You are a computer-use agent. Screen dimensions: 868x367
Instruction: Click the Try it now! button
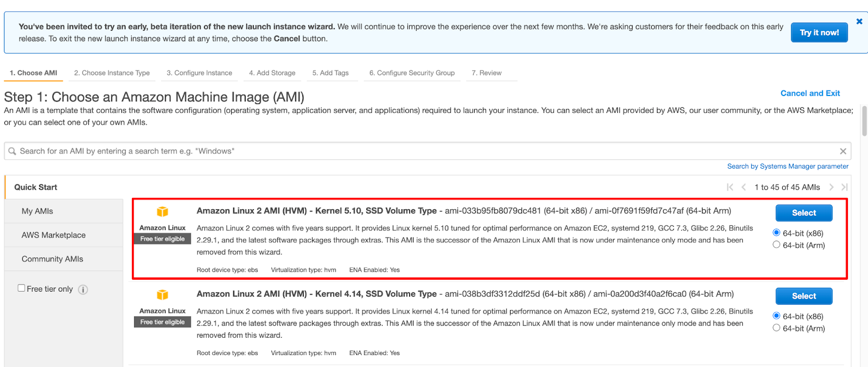pos(819,33)
